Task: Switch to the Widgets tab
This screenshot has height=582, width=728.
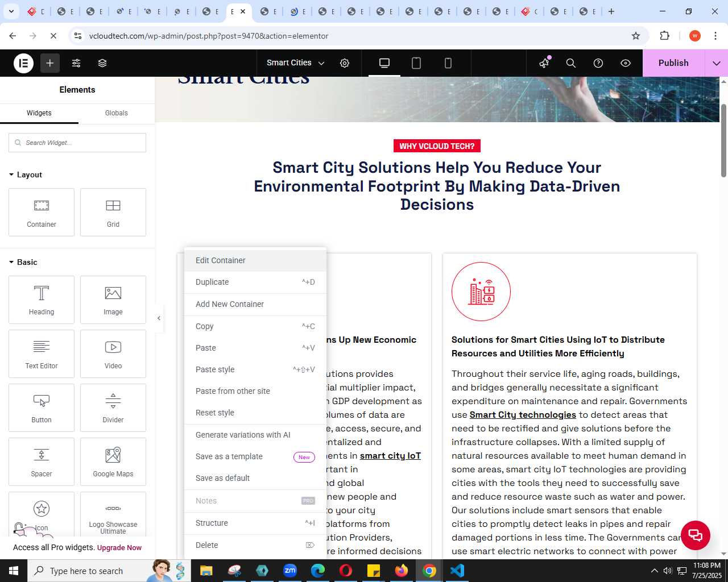Action: click(x=39, y=113)
